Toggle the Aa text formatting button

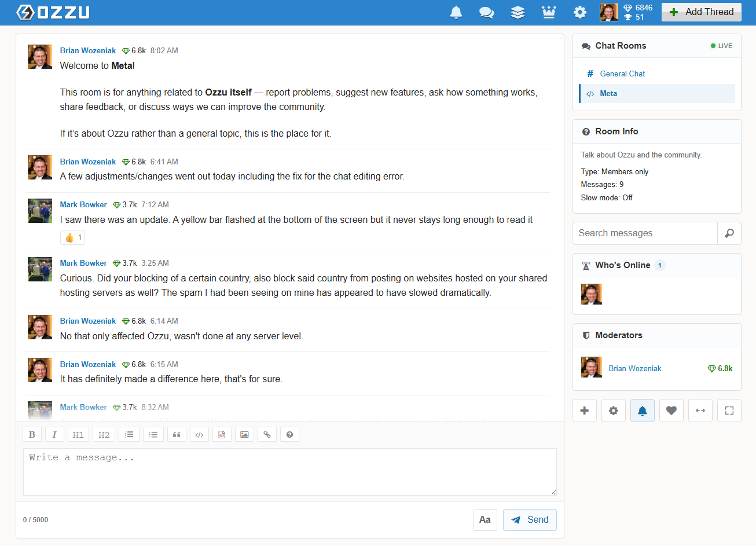pyautogui.click(x=485, y=520)
